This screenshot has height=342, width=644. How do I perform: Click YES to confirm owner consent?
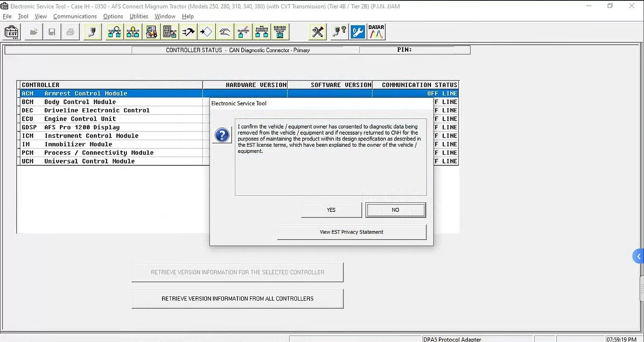click(331, 210)
